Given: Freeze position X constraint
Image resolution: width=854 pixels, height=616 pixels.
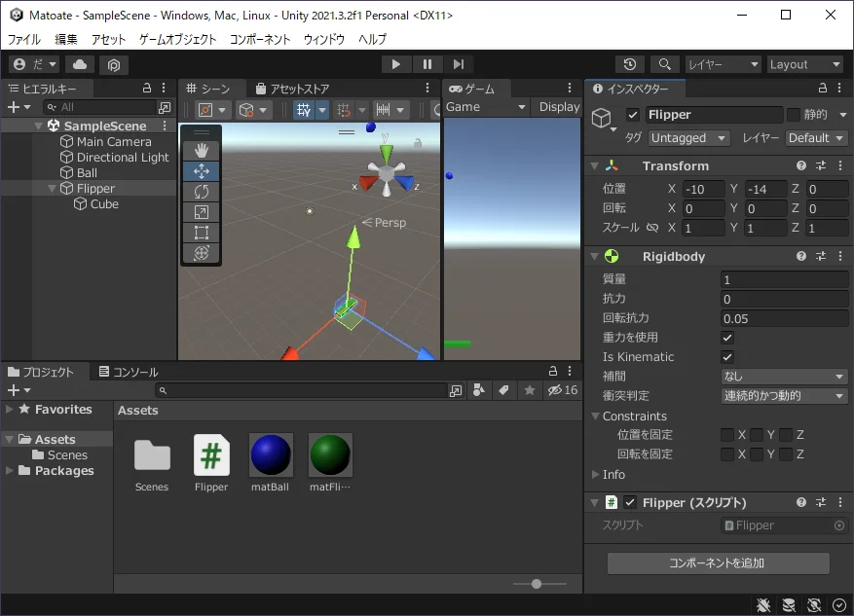Looking at the screenshot, I should click(727, 435).
